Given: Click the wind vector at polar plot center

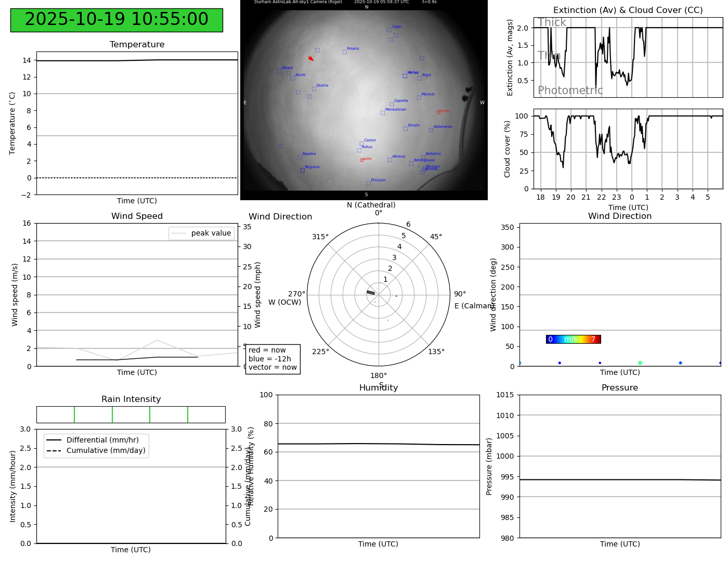Looking at the screenshot, I should (371, 293).
